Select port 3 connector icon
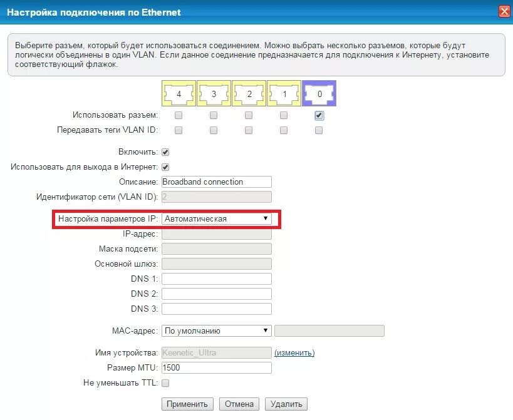 [214, 93]
